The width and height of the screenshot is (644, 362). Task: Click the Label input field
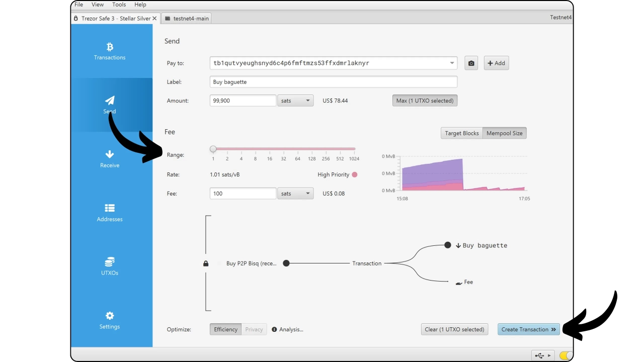[333, 82]
